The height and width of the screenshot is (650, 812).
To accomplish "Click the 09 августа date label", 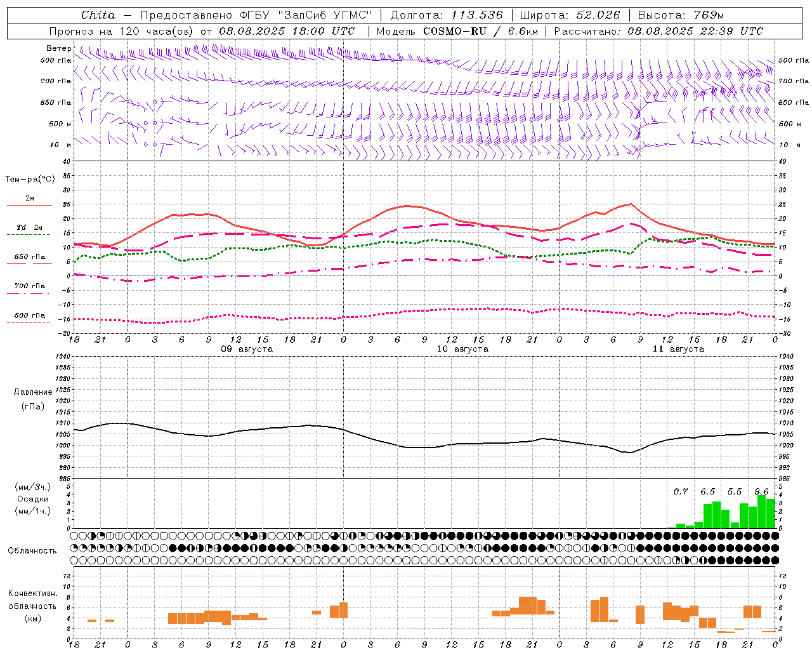I will click(247, 349).
